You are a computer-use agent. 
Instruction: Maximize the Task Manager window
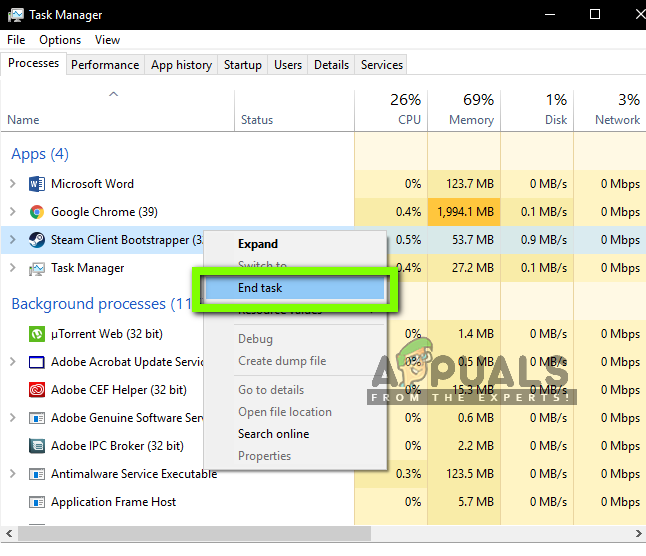[x=595, y=14]
